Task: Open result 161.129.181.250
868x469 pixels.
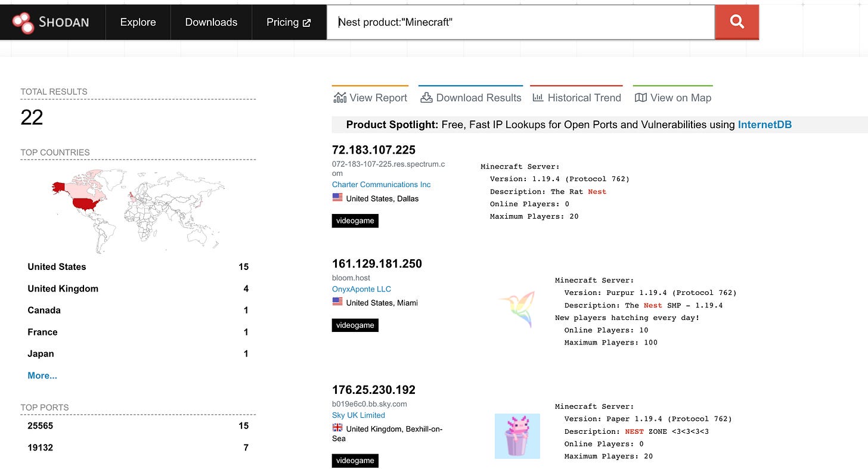Action: click(x=377, y=263)
